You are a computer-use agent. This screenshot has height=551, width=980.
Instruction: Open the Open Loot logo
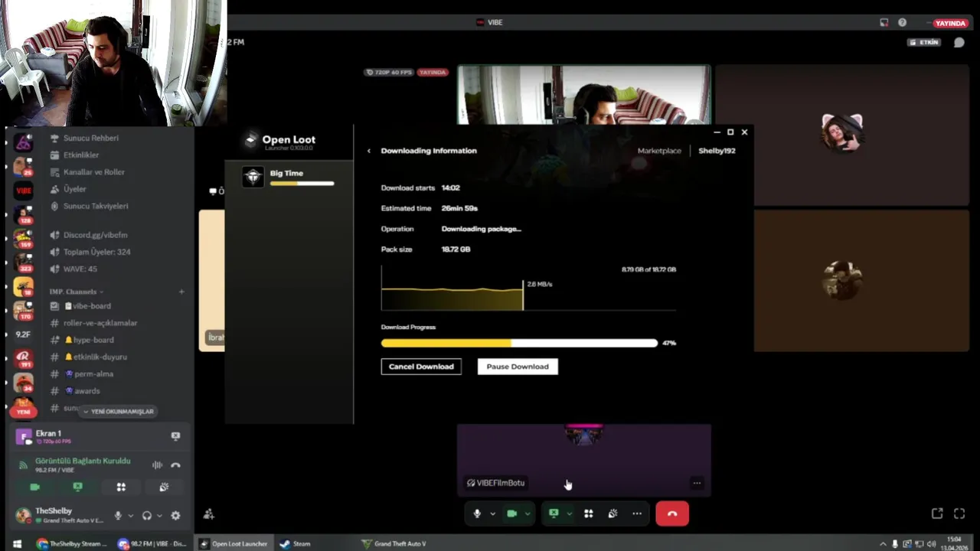click(280, 141)
